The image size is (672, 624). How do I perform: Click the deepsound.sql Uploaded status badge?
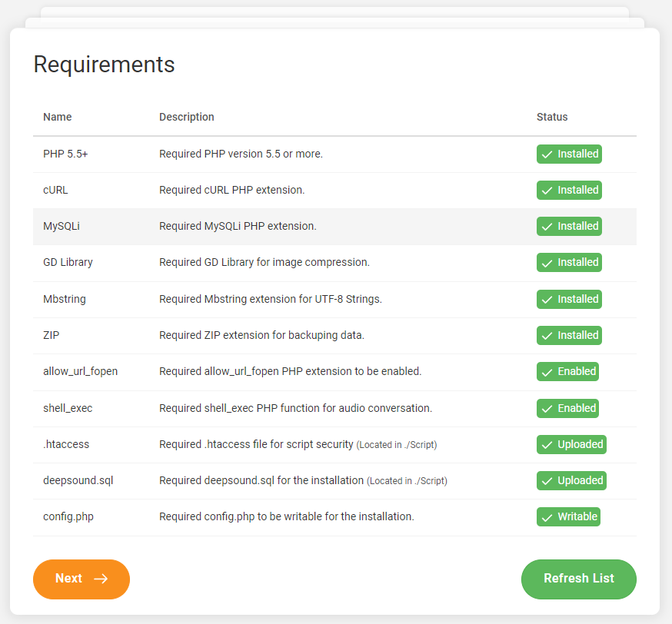(x=571, y=480)
